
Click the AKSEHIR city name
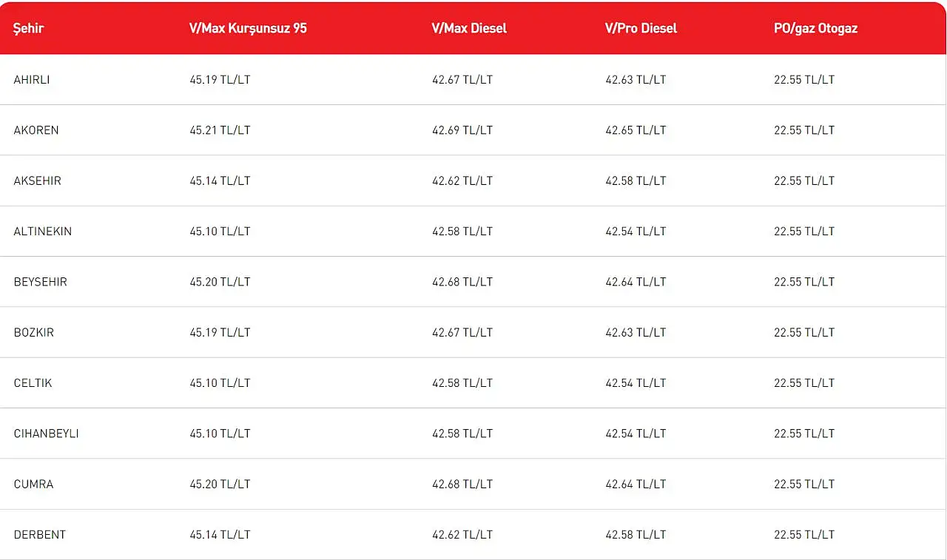point(37,181)
